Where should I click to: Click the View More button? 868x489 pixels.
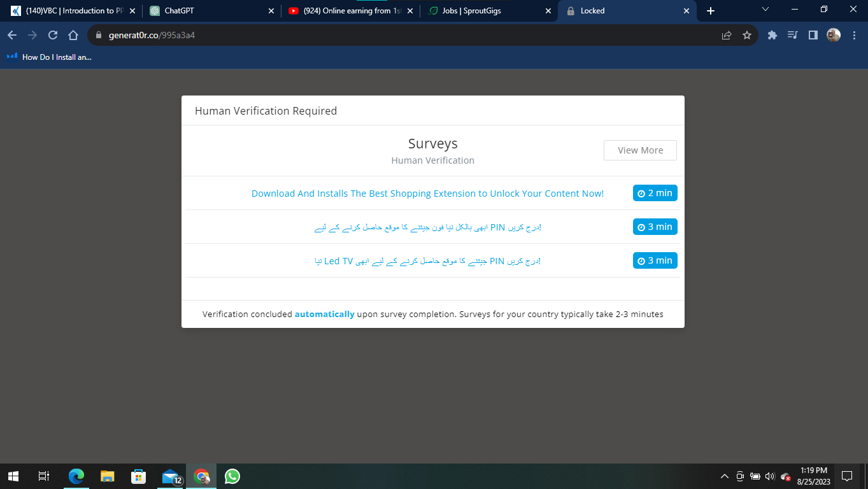tap(640, 150)
